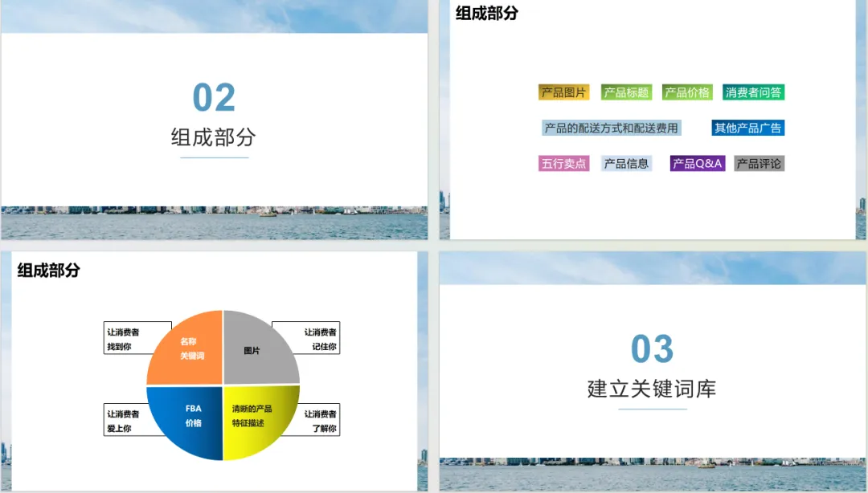Select the 产品图片 label

pos(563,92)
